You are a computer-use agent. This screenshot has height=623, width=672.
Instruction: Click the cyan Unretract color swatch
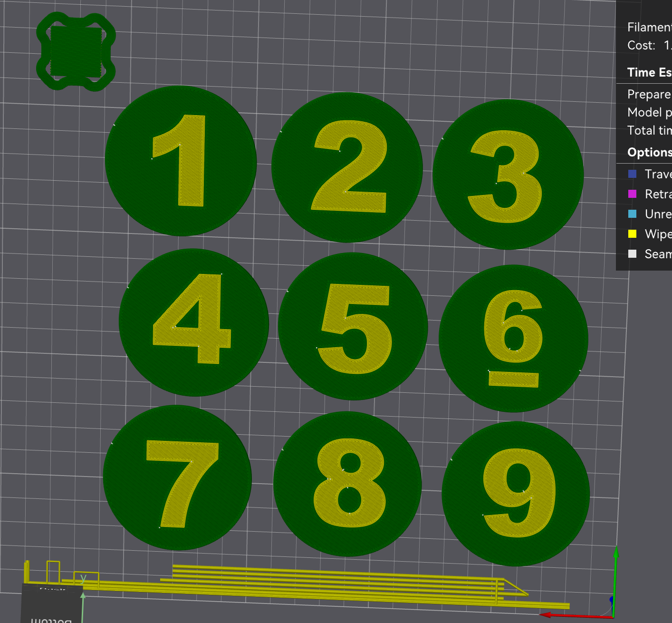[632, 214]
